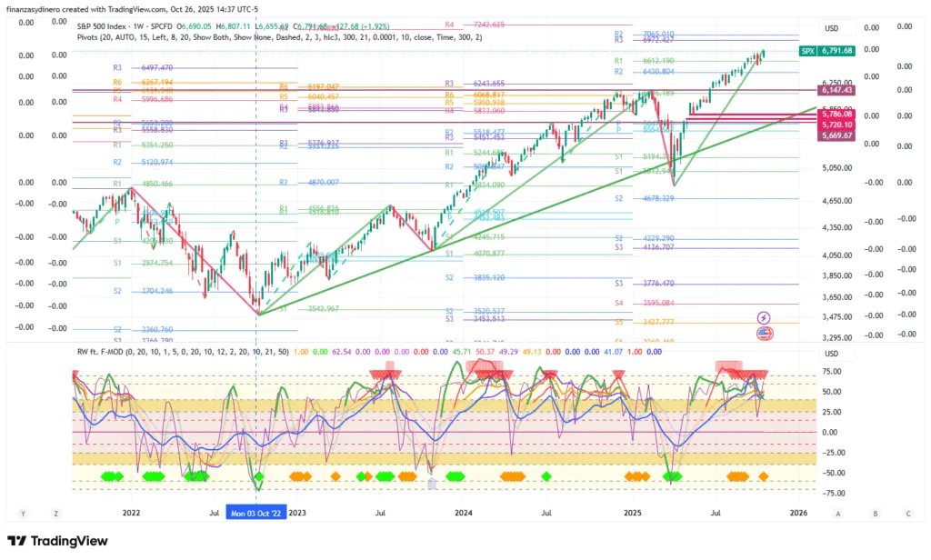This screenshot has height=560, width=931.
Task: Click the green SPX 6,791.68 price label
Action: click(x=827, y=51)
